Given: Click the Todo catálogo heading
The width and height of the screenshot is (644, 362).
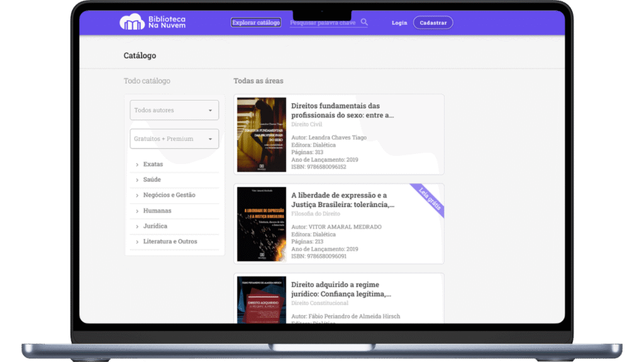Looking at the screenshot, I should click(147, 81).
